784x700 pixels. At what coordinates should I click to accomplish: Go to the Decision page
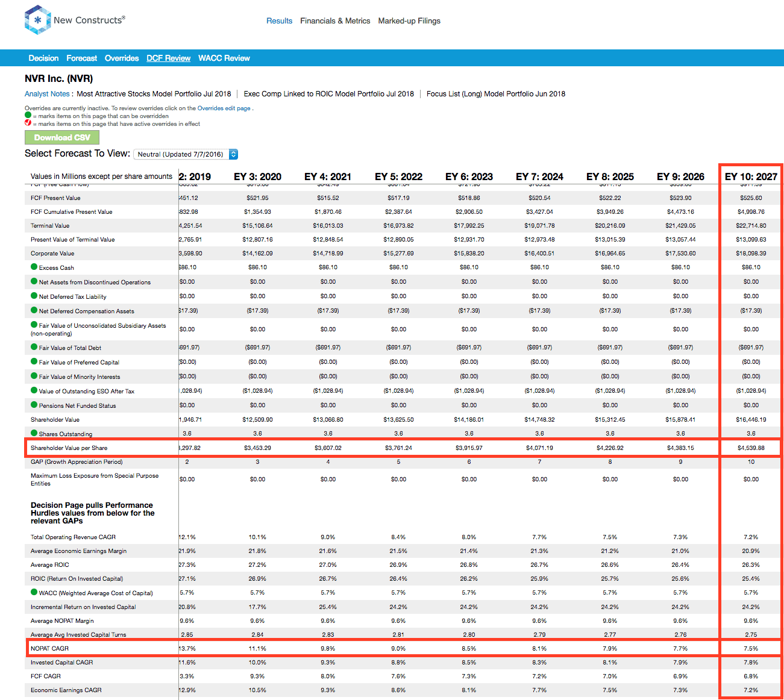[x=43, y=58]
